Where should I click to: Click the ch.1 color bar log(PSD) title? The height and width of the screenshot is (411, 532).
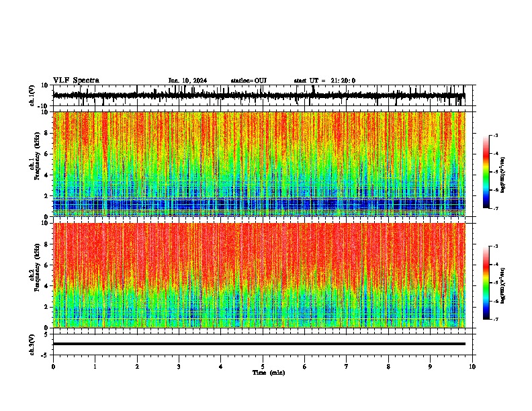pos(502,175)
